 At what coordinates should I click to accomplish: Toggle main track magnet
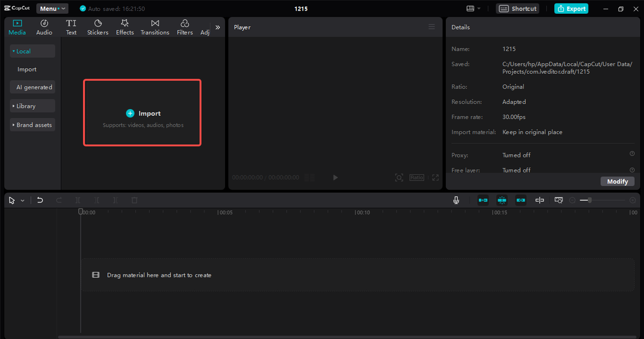(x=483, y=200)
